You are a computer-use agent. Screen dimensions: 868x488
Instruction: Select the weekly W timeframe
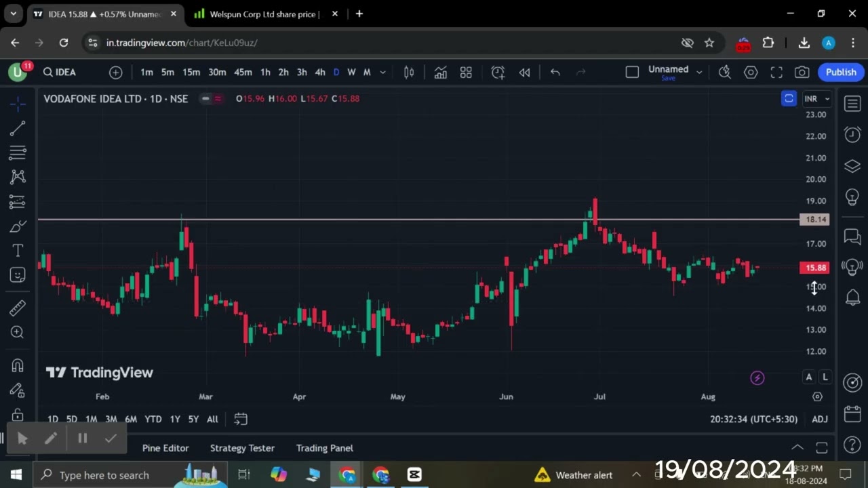(351, 72)
